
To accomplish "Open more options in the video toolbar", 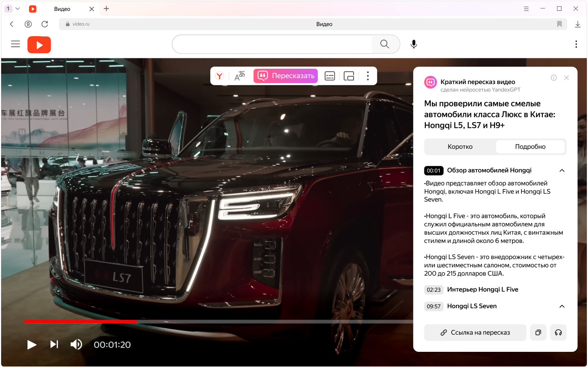I will tap(368, 76).
